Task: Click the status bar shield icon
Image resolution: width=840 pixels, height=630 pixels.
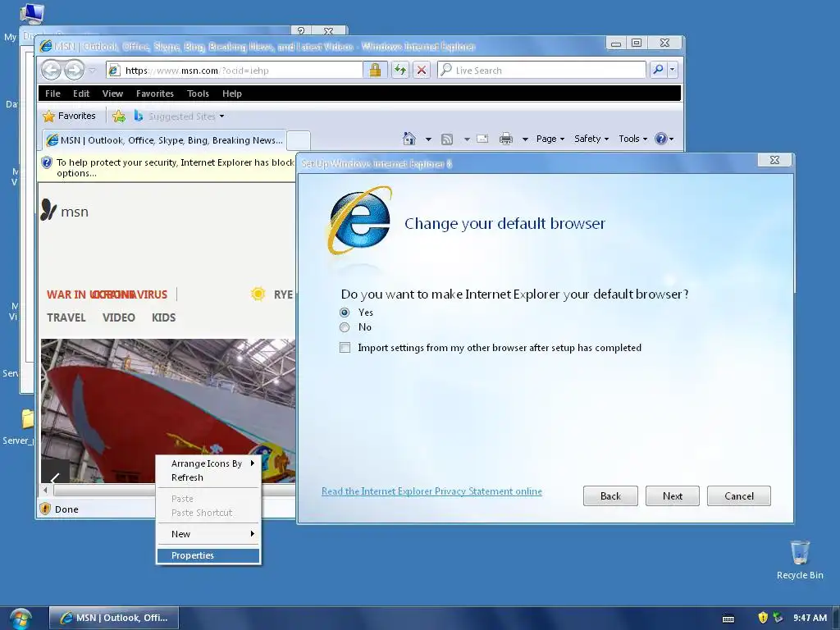Action: [45, 509]
